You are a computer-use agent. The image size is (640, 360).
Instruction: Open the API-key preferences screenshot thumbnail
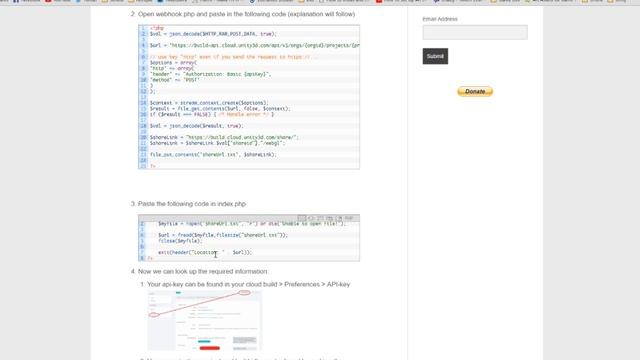tap(204, 321)
